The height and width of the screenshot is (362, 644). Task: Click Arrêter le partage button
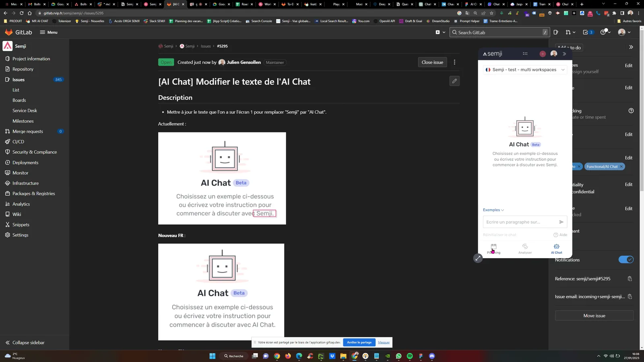pos(359,342)
